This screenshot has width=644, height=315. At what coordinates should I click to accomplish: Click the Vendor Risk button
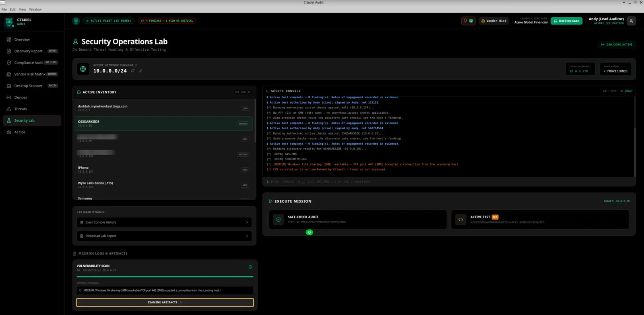click(x=494, y=21)
